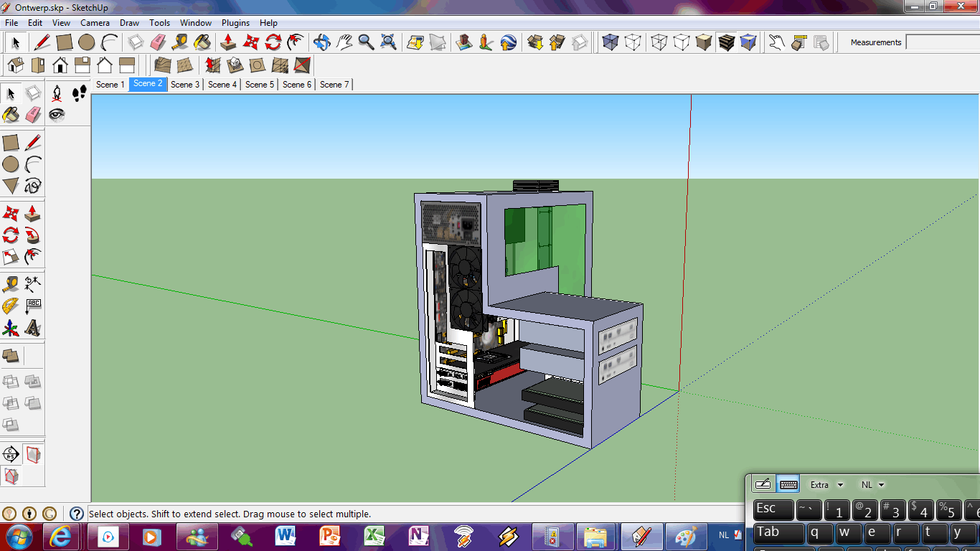The height and width of the screenshot is (551, 980).
Task: Toggle Display Section Cuts
Action: (x=11, y=476)
